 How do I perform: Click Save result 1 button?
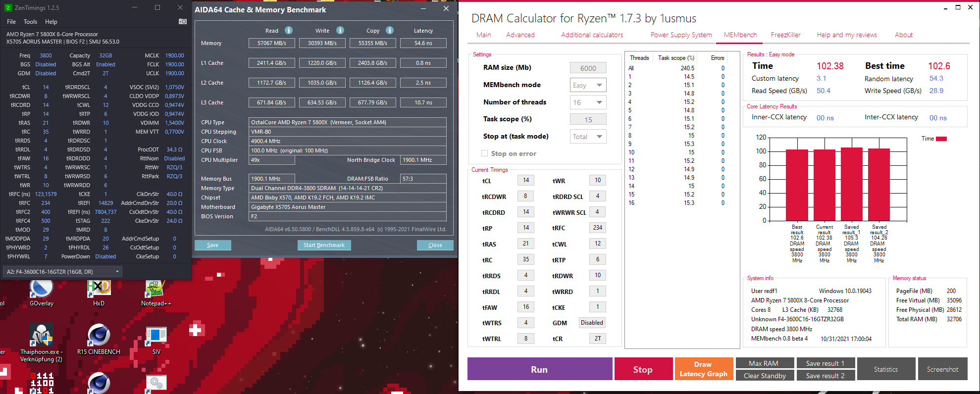tap(825, 363)
